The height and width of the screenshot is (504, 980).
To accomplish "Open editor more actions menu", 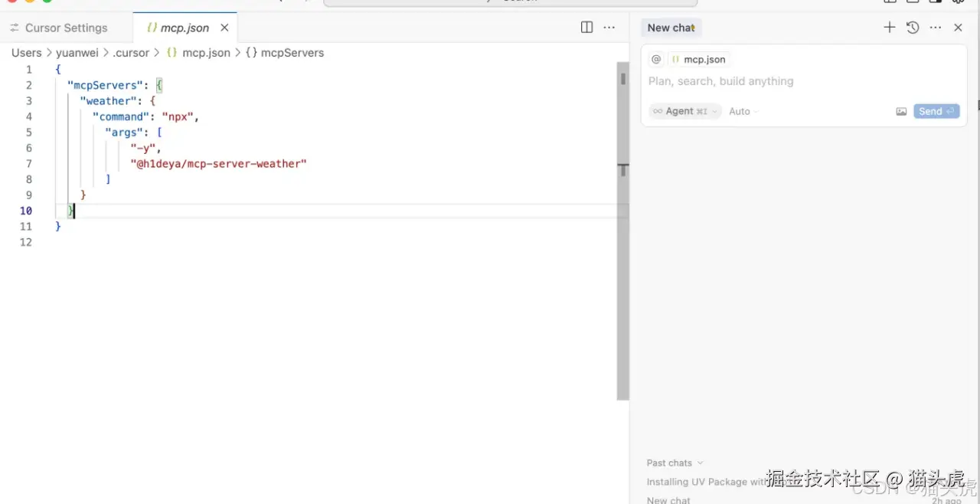I will pyautogui.click(x=609, y=28).
